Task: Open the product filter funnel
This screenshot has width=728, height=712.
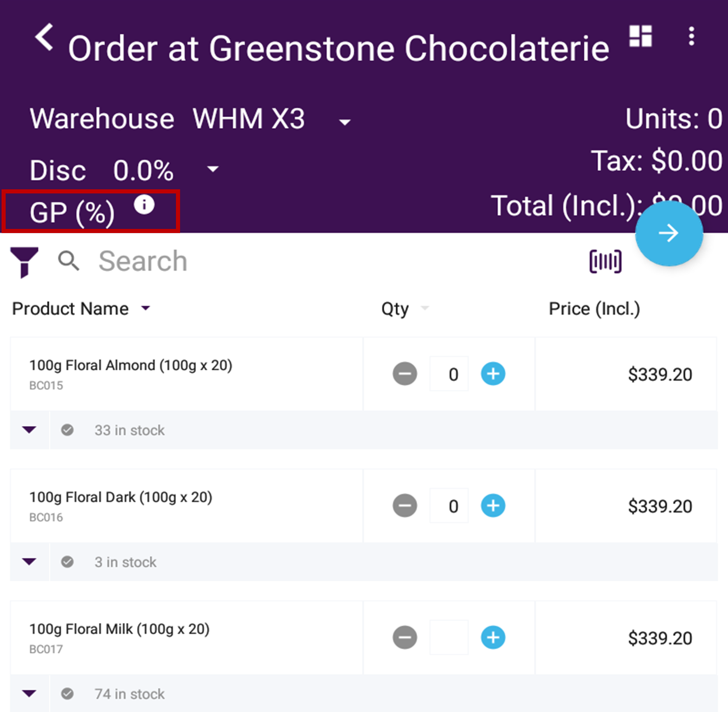Action: tap(24, 261)
